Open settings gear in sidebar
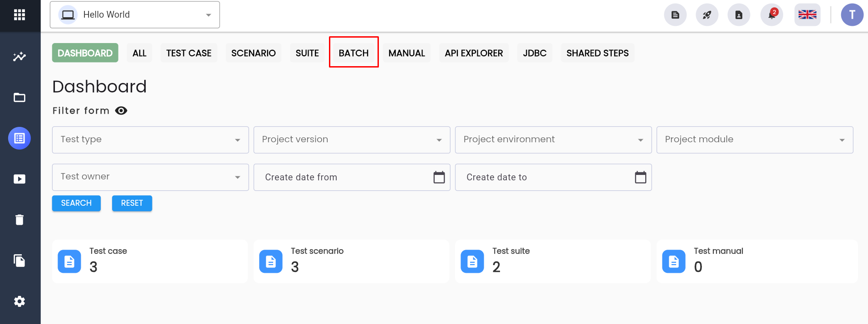Image resolution: width=868 pixels, height=324 pixels. point(20,301)
